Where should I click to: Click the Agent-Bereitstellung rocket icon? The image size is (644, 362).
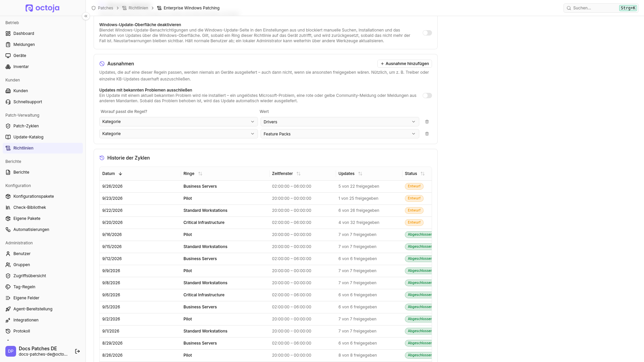(x=8, y=309)
